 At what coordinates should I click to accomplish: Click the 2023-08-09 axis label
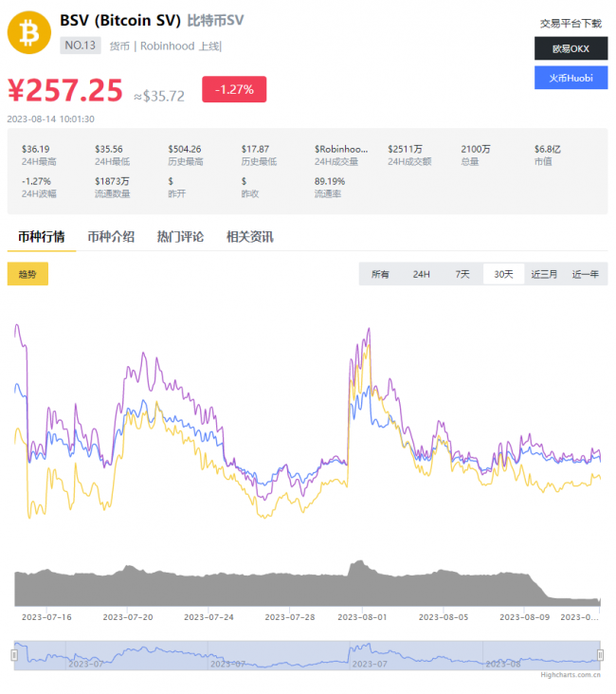[x=524, y=617]
